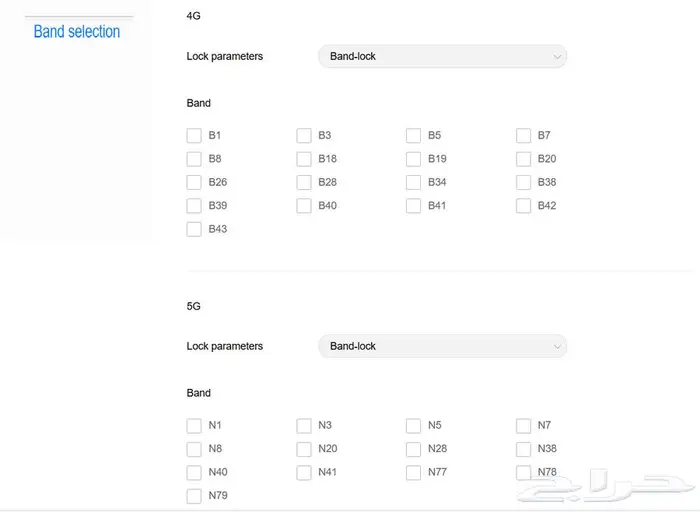Image resolution: width=700 pixels, height=512 pixels.
Task: Open the Band selection menu item
Action: [x=77, y=32]
